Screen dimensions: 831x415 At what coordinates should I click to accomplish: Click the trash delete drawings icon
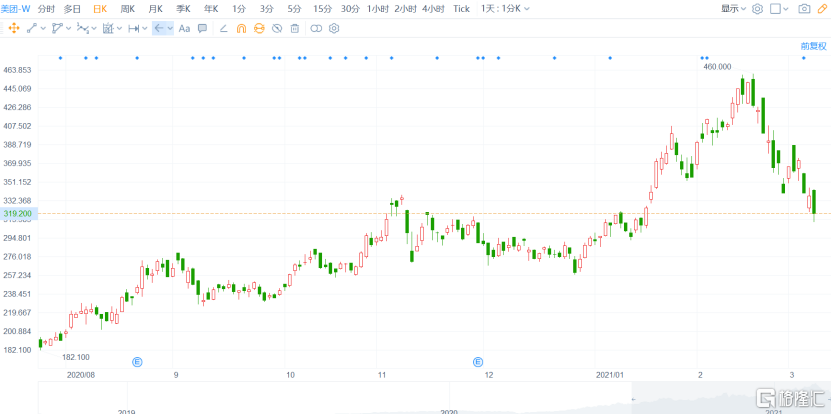coord(294,28)
